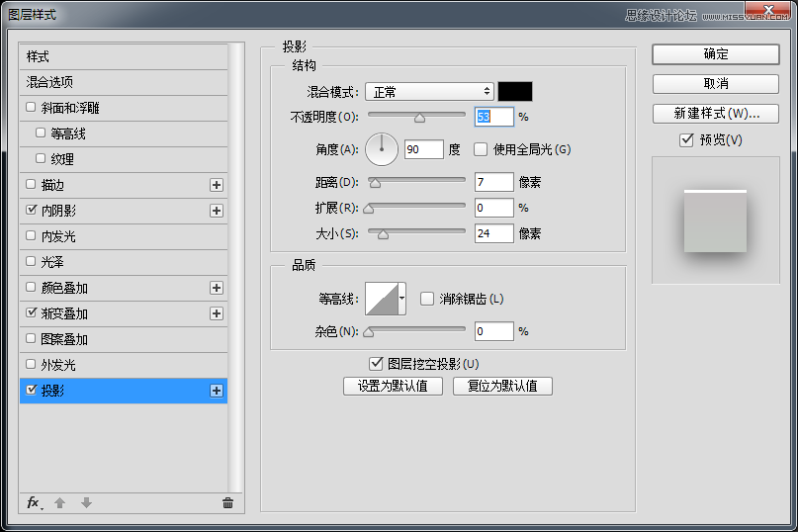Open the black shadow color swatch

click(x=515, y=92)
